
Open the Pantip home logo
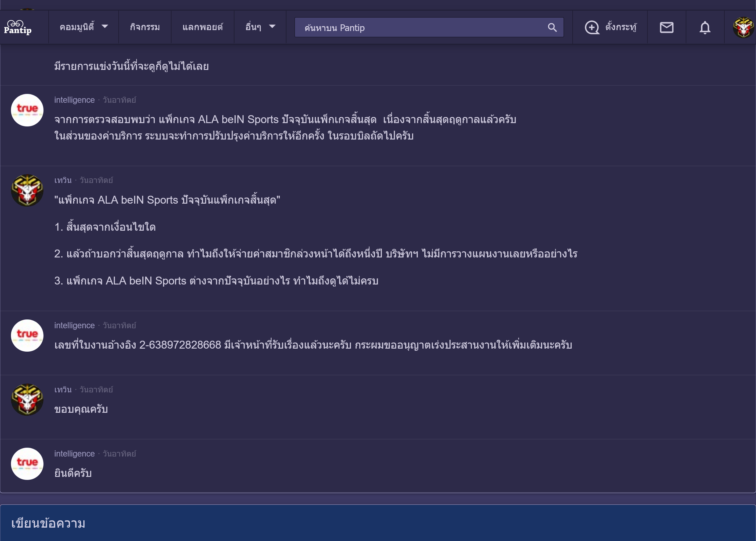tap(18, 27)
